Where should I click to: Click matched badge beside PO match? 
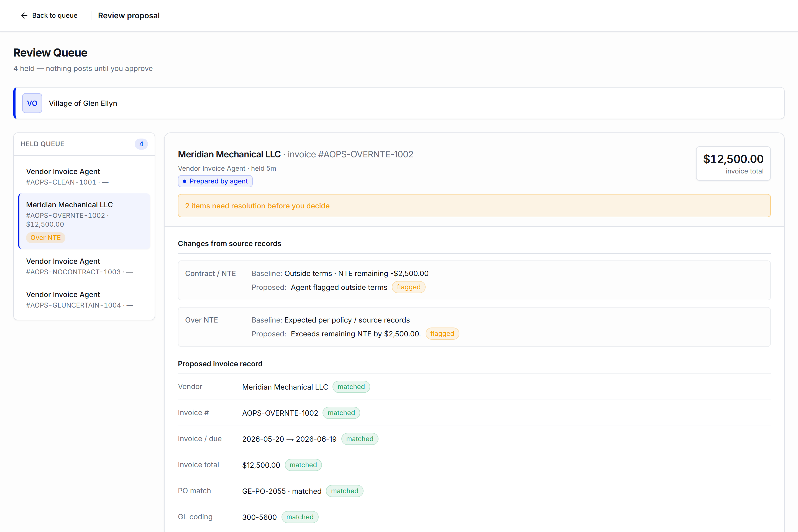[x=345, y=491]
